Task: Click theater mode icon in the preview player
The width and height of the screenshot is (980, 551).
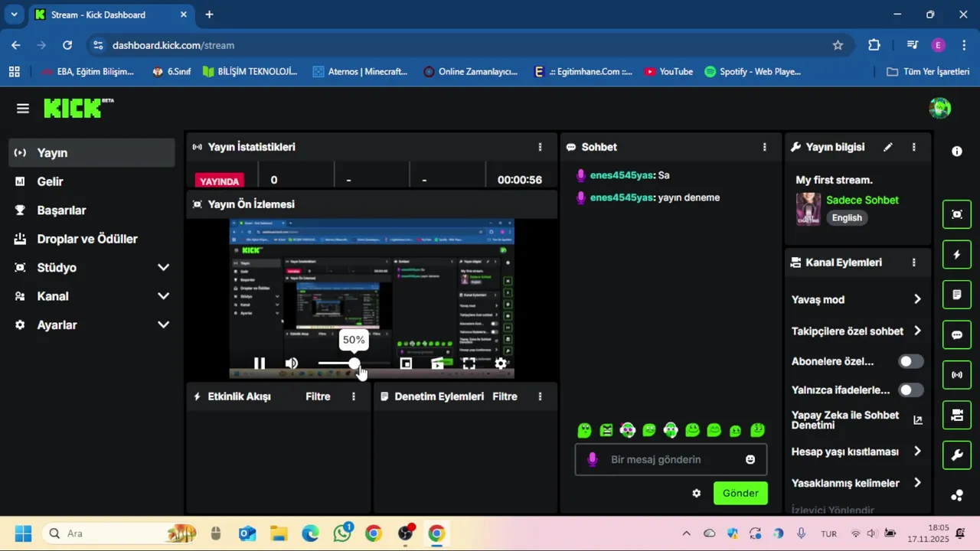Action: click(x=438, y=364)
